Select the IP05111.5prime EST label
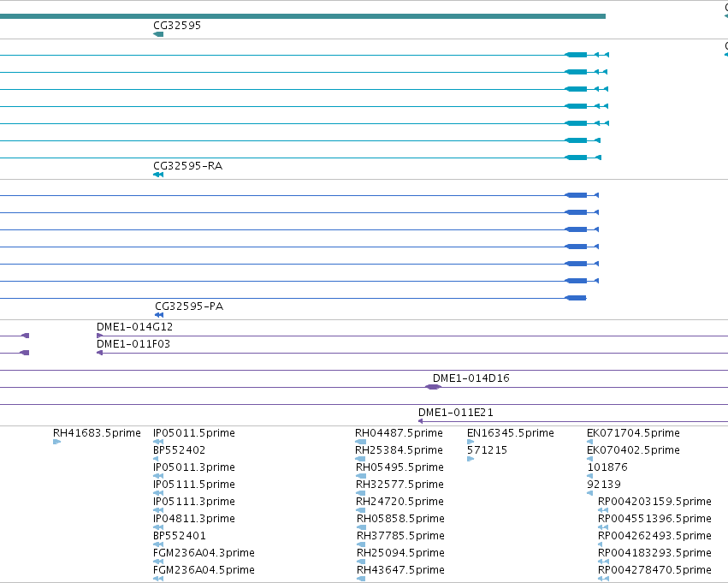 [193, 485]
